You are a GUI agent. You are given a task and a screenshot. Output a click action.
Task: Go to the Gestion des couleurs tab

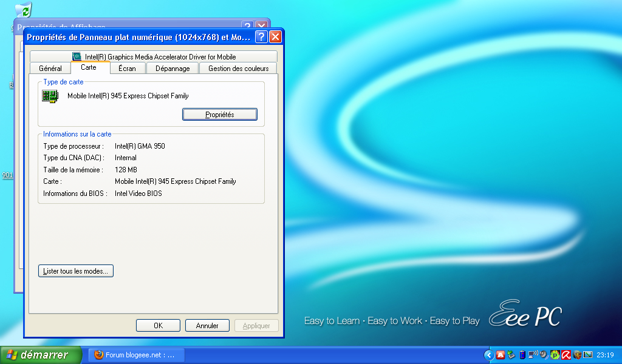pyautogui.click(x=238, y=69)
